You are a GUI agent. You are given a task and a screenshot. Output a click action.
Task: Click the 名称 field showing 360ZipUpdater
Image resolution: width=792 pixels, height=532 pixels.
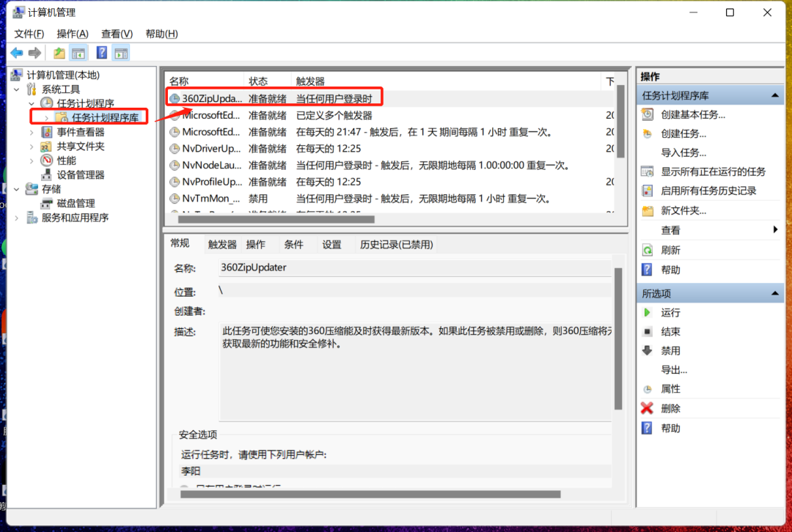415,267
